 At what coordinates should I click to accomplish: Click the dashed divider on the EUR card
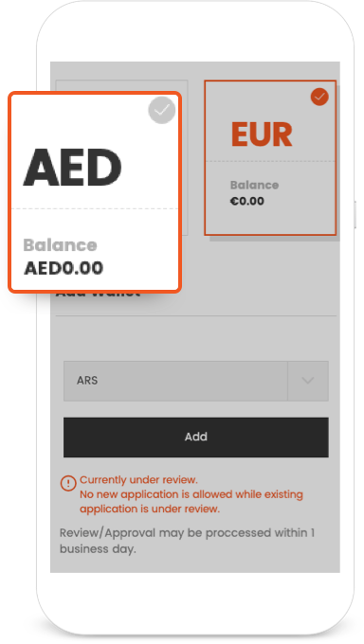click(x=270, y=161)
